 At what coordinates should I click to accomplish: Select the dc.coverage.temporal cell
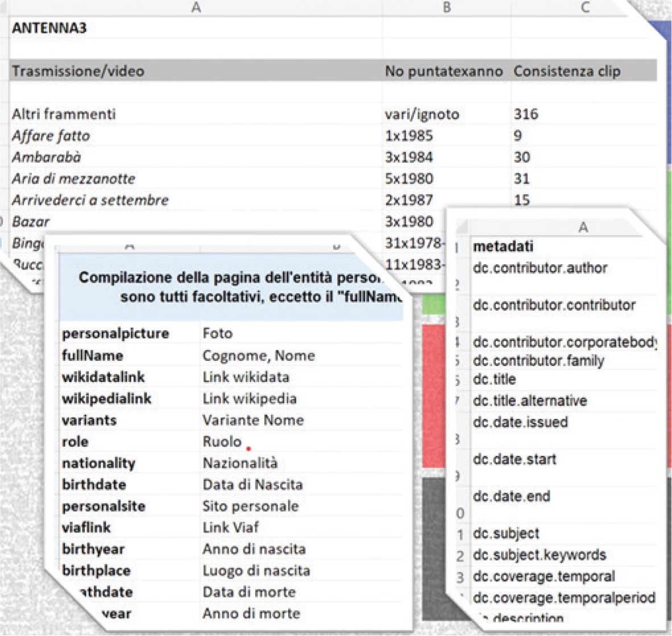(x=563, y=576)
